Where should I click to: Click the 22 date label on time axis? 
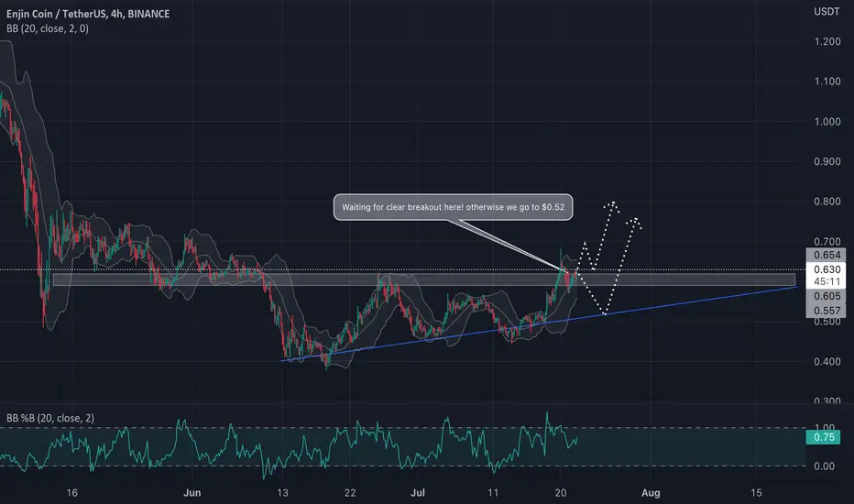(350, 493)
